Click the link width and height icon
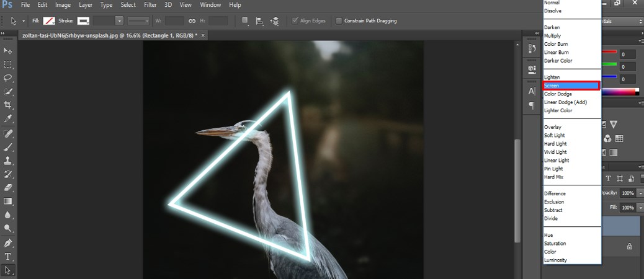This screenshot has width=644, height=279. [x=192, y=21]
